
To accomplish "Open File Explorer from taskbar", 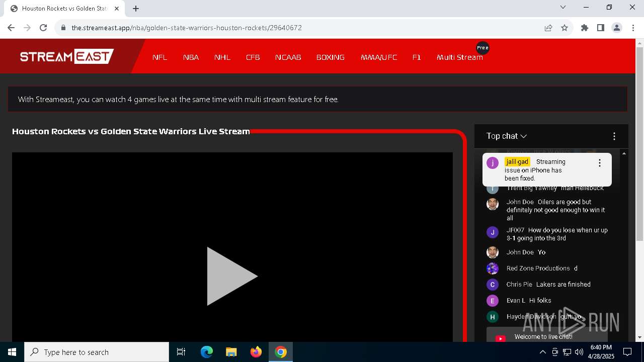I will coord(231,352).
